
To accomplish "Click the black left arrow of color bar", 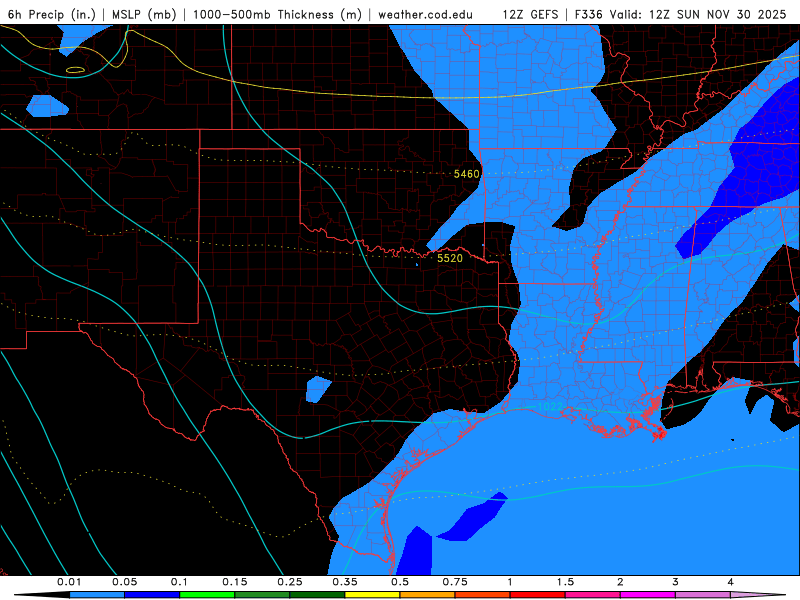I will click(x=42, y=595).
